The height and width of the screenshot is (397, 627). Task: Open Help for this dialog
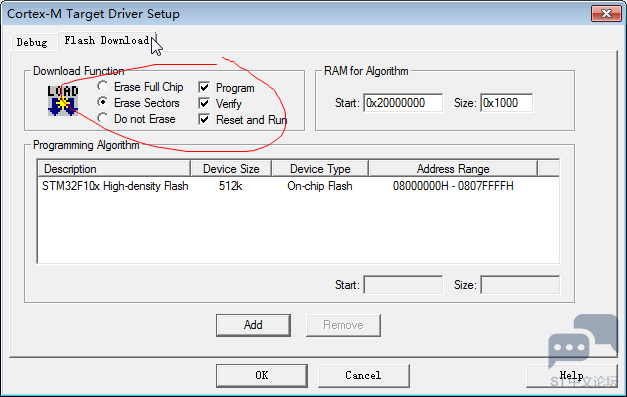coord(572,375)
